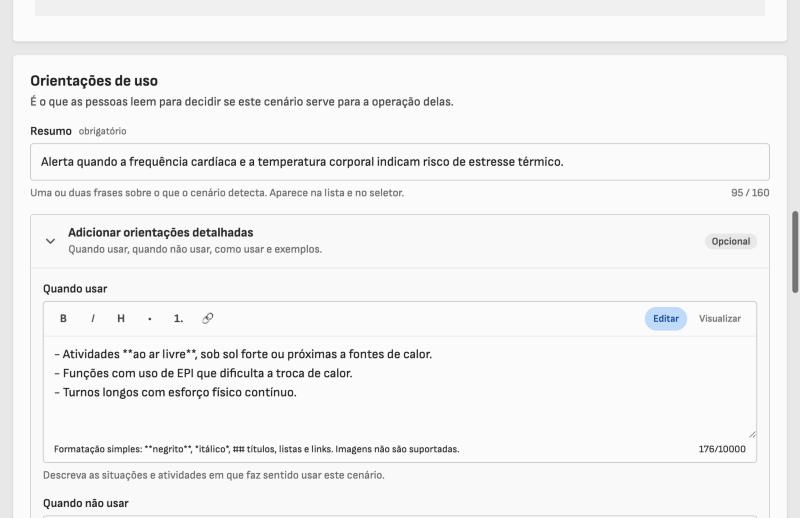Click the 95 / 160 character counter
The width and height of the screenshot is (800, 518).
pyautogui.click(x=750, y=193)
